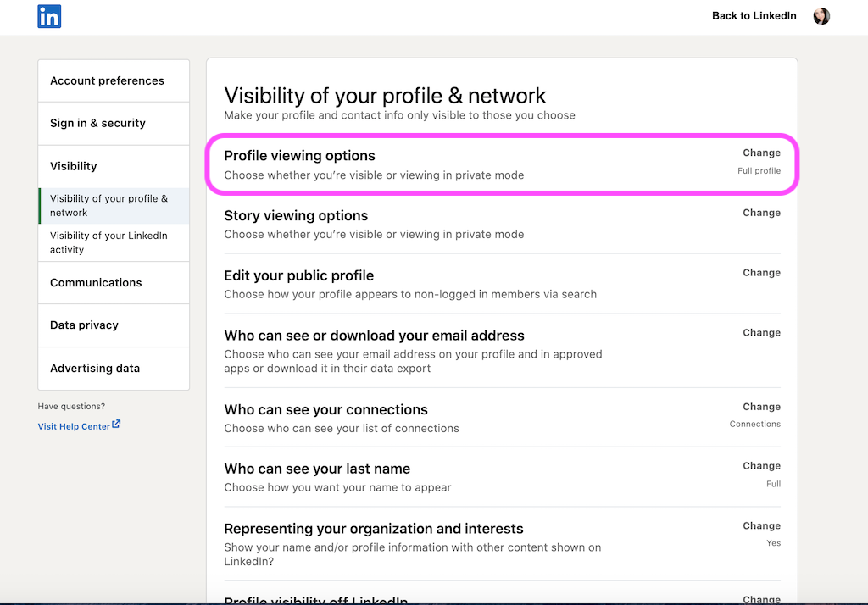868x605 pixels.
Task: Click the external link icon beside Visit Help Center
Action: point(116,424)
